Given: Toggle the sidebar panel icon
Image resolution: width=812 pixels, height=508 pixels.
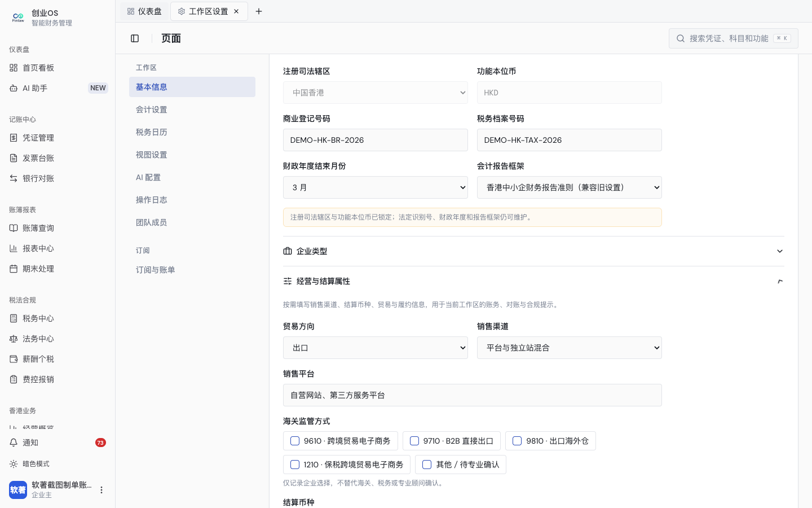Looking at the screenshot, I should click(135, 38).
